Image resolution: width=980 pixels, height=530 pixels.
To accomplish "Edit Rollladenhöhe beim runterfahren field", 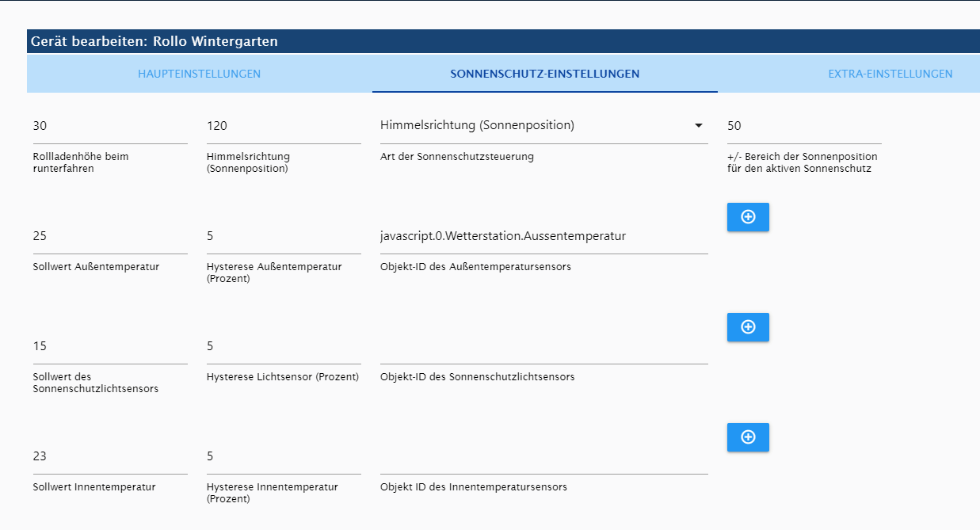I will (110, 126).
